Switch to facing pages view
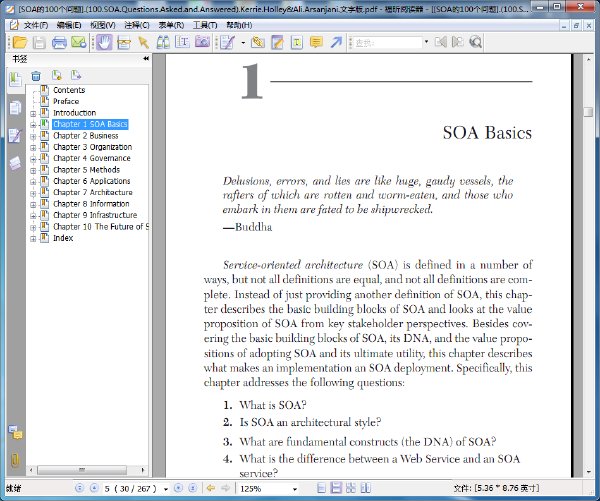 (x=365, y=488)
